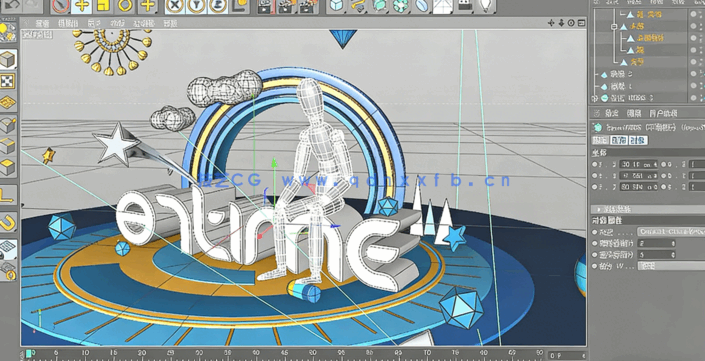705x361 pixels.
Task: Open the viewport Filter menu
Action: click(144, 23)
